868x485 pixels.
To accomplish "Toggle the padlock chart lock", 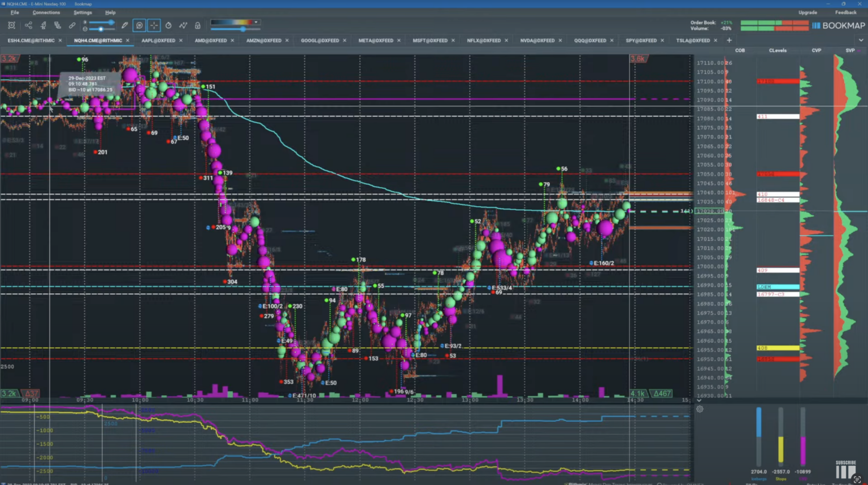I will coord(198,25).
